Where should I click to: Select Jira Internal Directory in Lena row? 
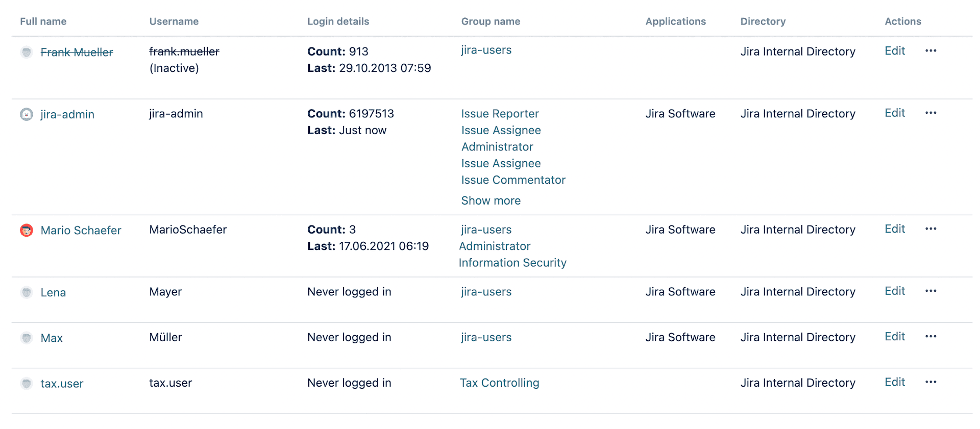[x=798, y=292]
